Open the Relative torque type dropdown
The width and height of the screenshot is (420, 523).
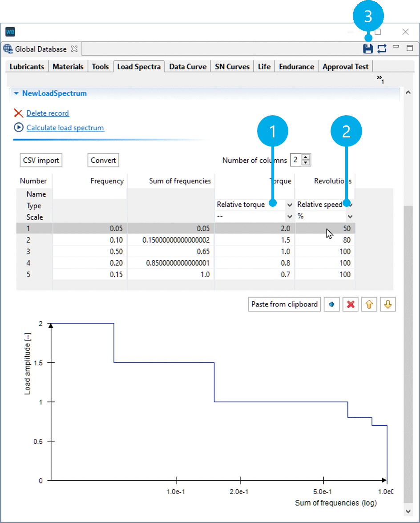289,205
